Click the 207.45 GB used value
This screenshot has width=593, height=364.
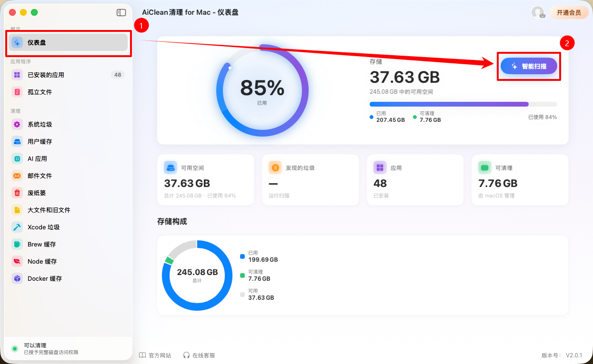click(x=391, y=120)
